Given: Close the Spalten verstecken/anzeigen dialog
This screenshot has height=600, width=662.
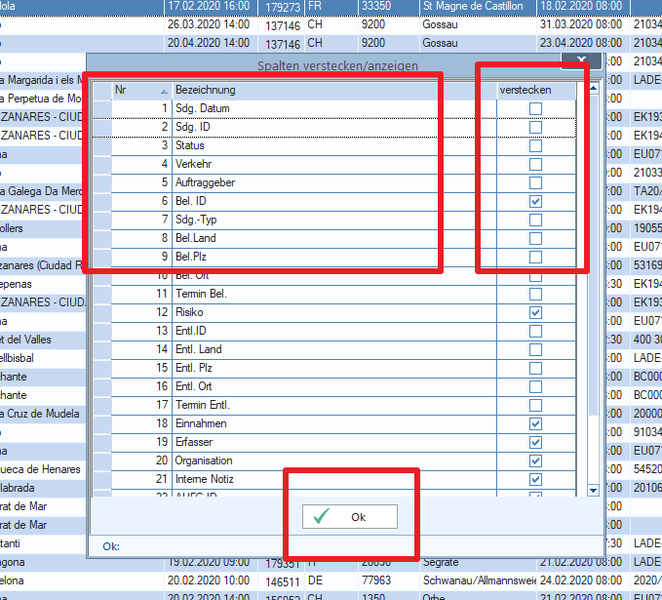Looking at the screenshot, I should [x=581, y=60].
